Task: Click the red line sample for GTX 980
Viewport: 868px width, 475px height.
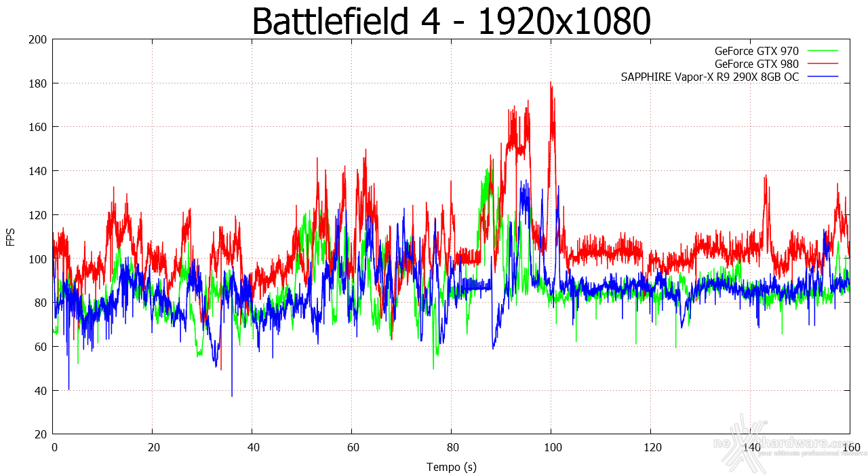Action: 822,64
